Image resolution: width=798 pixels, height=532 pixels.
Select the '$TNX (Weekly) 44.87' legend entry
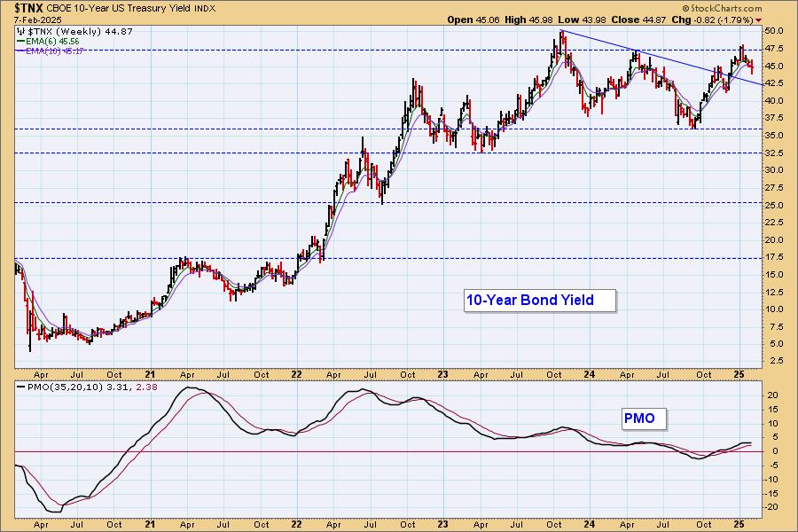click(x=79, y=32)
